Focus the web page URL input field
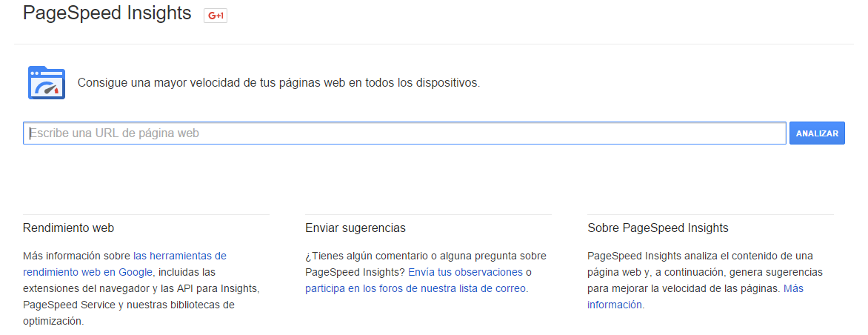Image resolution: width=868 pixels, height=335 pixels. click(x=404, y=133)
